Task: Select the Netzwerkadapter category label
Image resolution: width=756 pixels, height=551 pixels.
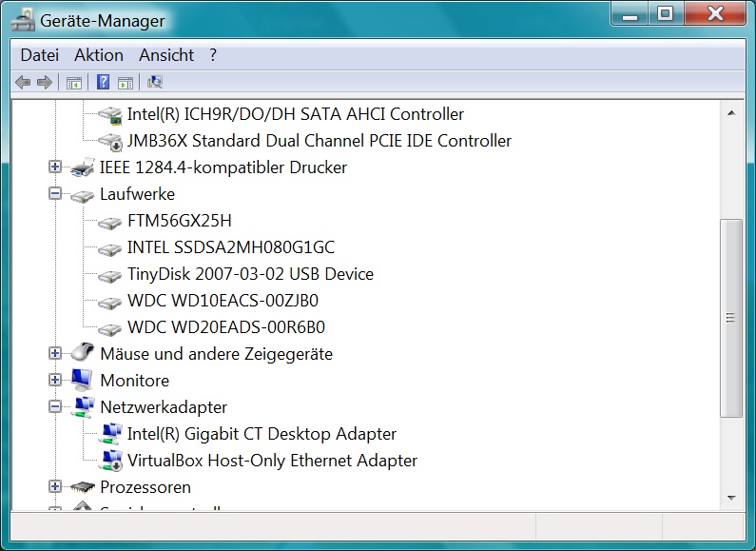Action: point(164,407)
